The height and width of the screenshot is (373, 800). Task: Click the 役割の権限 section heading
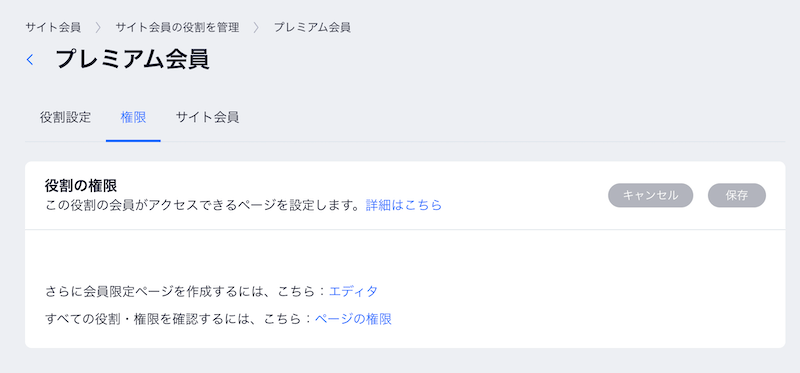[x=81, y=186]
